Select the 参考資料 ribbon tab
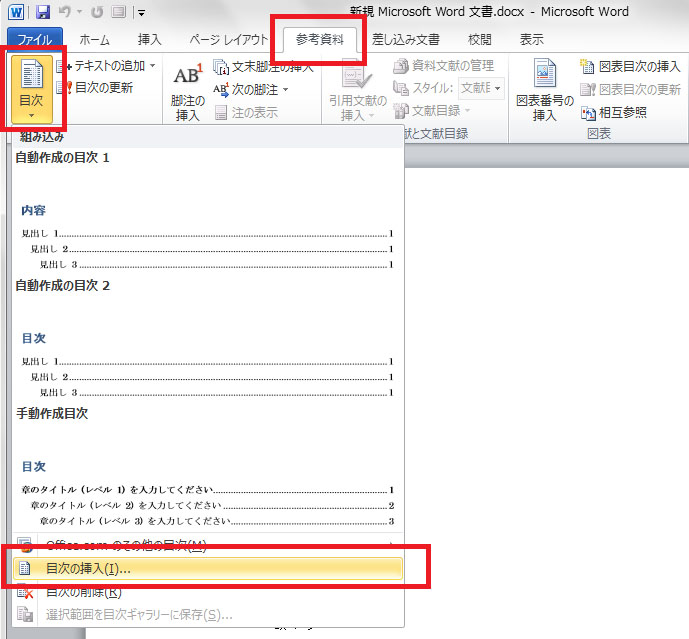Viewport: 689px width, 639px height. tap(319, 40)
